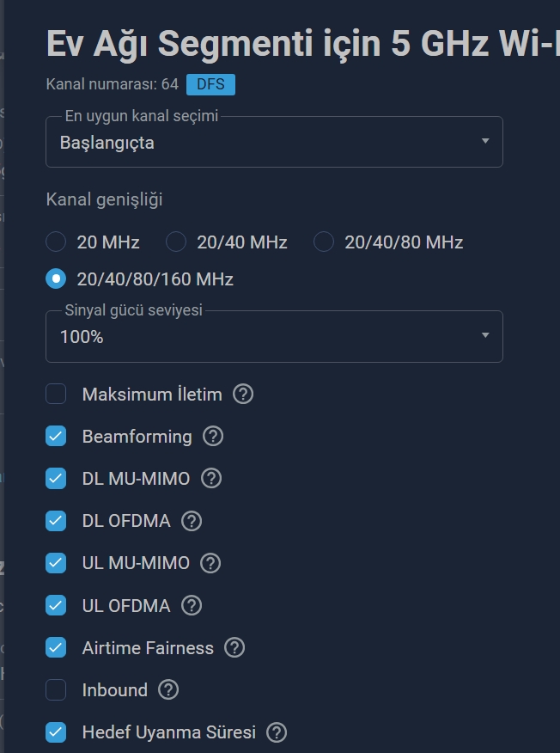Viewport: 560px width, 753px height.
Task: Open DL OFDMA help icon
Action: (192, 521)
